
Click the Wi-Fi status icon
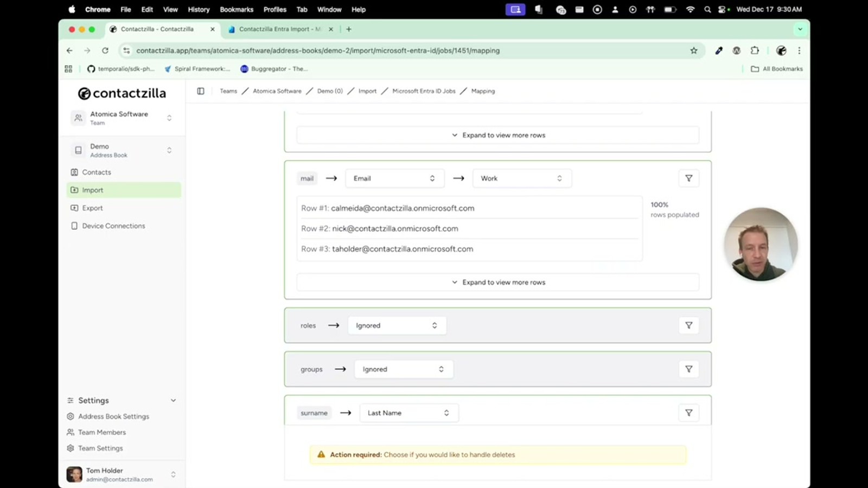click(690, 9)
